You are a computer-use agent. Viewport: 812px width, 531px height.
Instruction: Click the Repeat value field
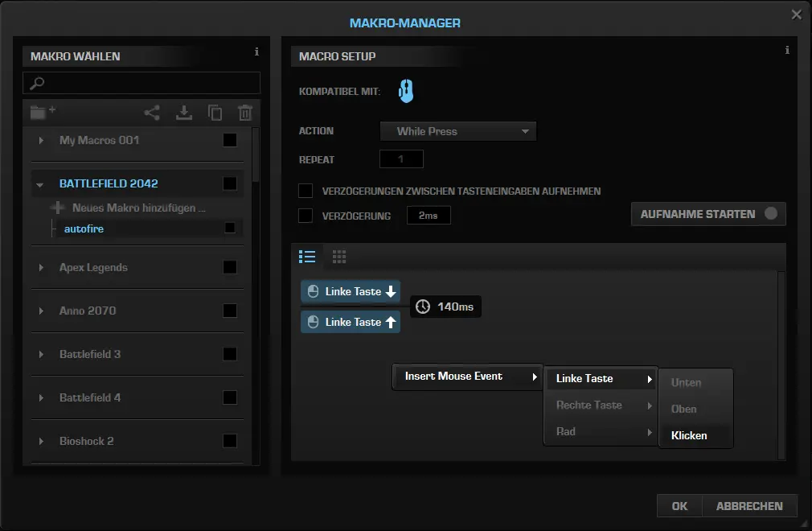tap(401, 159)
